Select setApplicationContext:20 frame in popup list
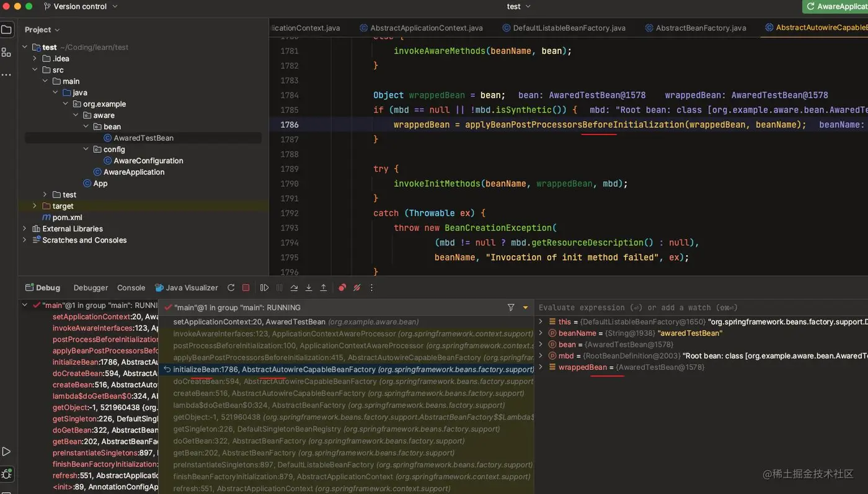This screenshot has width=868, height=494. pos(346,321)
